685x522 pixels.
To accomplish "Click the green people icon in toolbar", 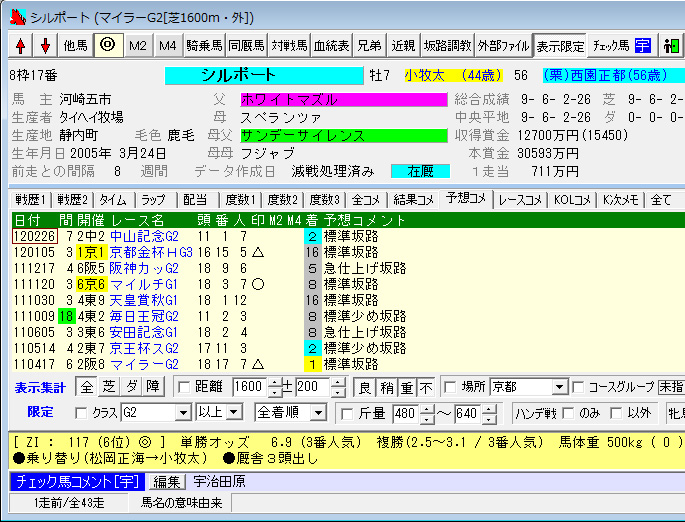I will pos(669,46).
